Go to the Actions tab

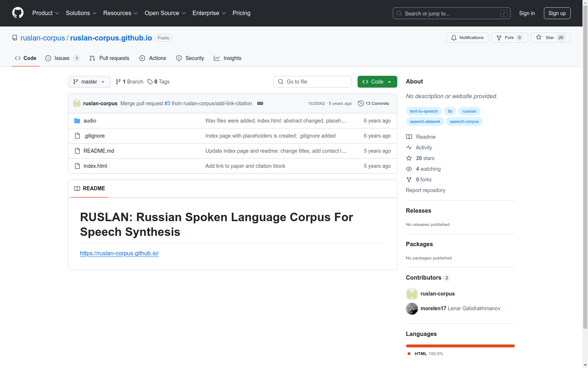pos(153,58)
